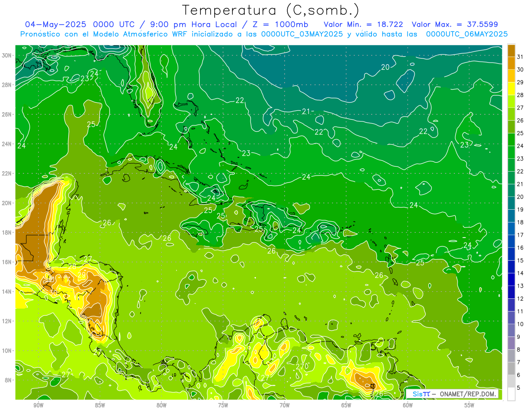Click the "14N" latitude axis label
Viewport: 532px width, 411px height.
(6, 291)
